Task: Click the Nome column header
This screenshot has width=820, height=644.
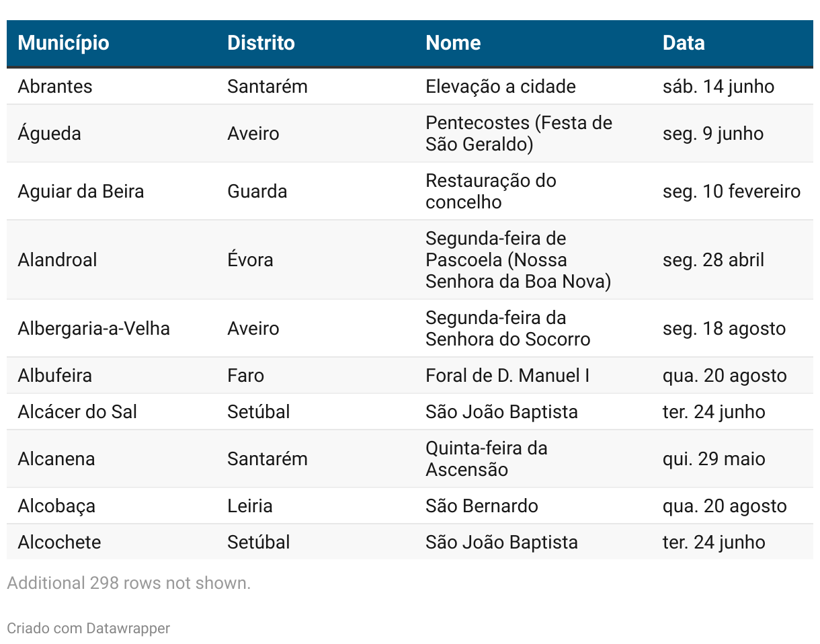Action: click(453, 43)
